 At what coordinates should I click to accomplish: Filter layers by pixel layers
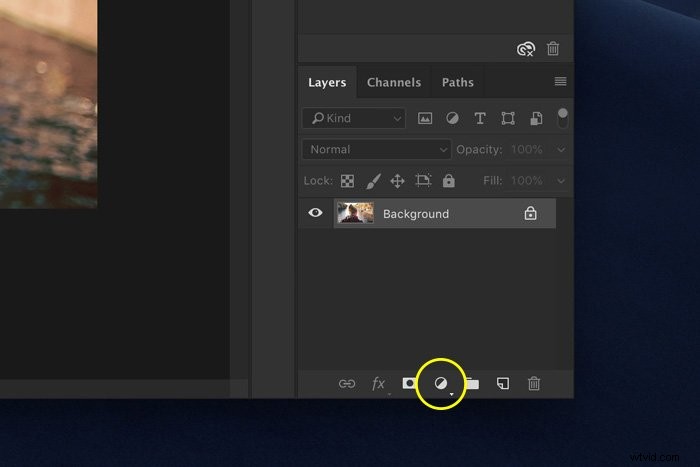(425, 118)
